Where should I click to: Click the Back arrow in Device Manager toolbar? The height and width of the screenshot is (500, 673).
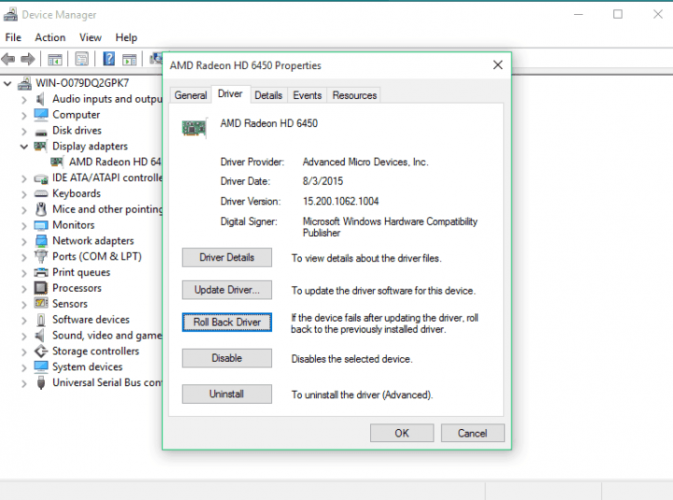[x=9, y=59]
